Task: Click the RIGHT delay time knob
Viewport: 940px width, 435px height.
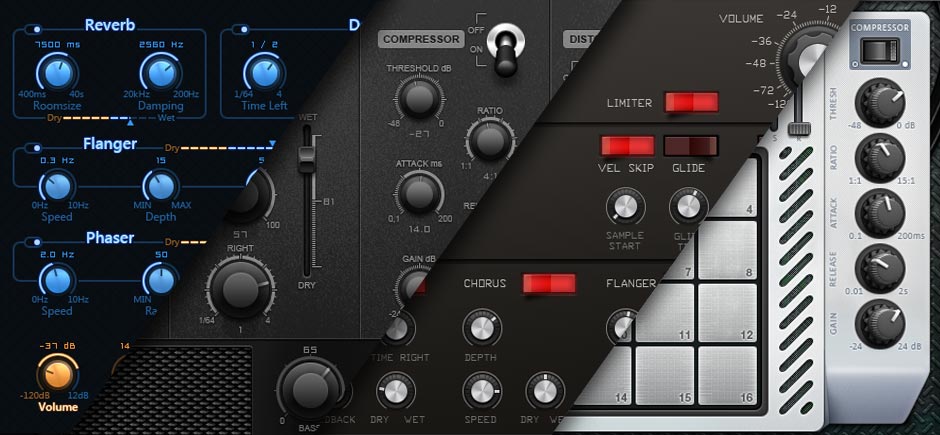Action: pos(241,290)
